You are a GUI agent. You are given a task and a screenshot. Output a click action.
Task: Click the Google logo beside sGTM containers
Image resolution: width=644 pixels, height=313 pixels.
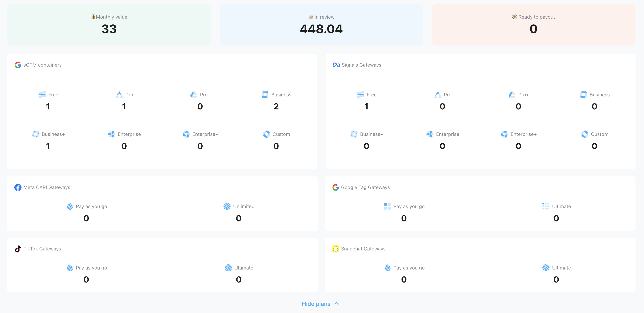(18, 65)
